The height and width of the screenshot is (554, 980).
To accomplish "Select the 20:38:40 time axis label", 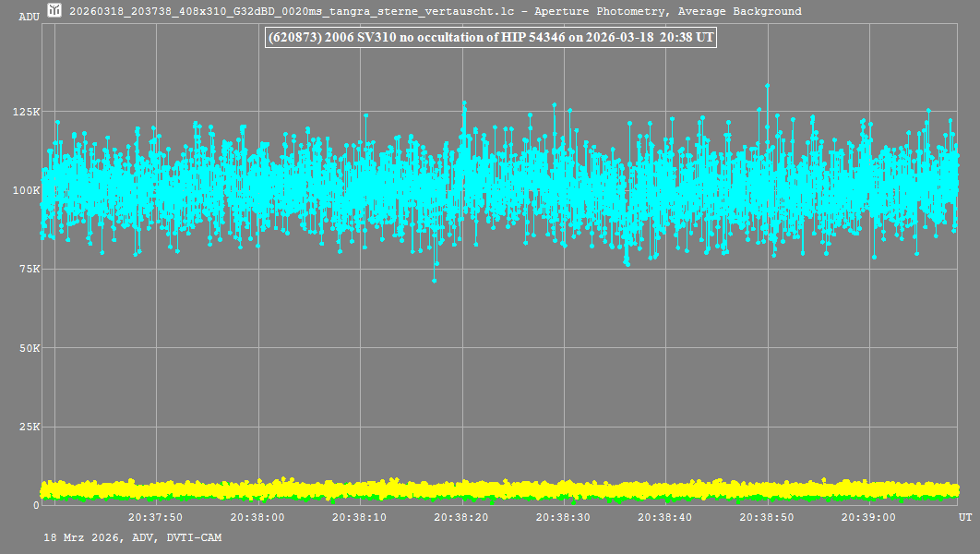I will pyautogui.click(x=665, y=518).
